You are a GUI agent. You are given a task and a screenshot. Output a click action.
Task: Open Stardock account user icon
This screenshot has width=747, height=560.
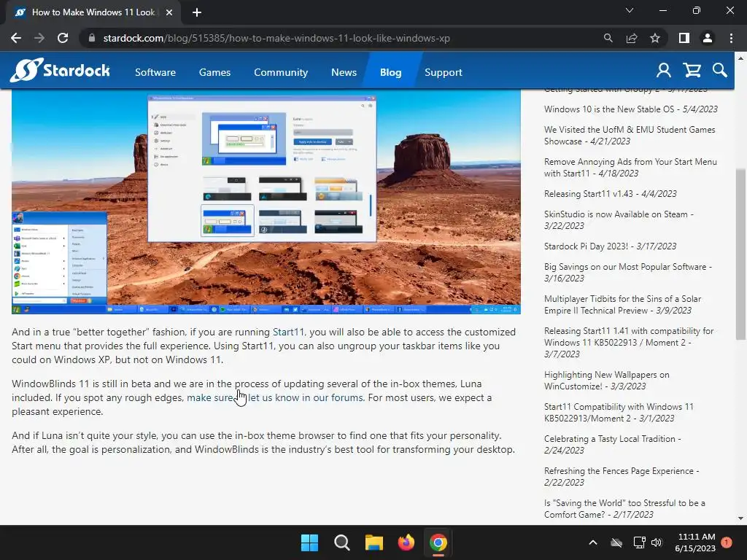(x=664, y=71)
